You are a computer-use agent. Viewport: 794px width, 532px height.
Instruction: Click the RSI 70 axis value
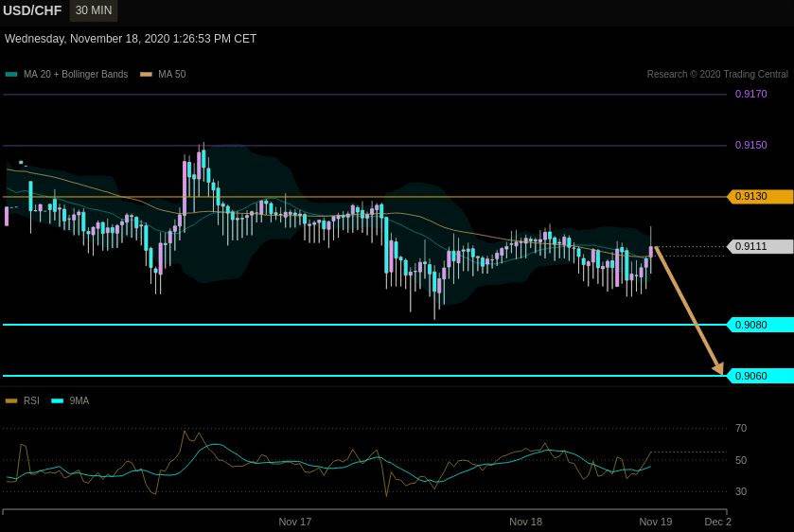[741, 428]
